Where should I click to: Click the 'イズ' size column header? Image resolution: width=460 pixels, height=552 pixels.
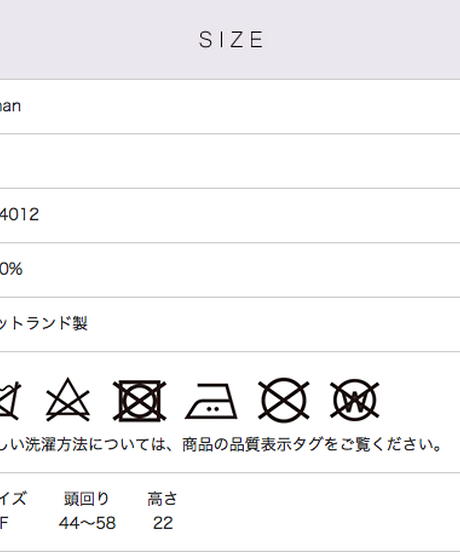coord(13,499)
